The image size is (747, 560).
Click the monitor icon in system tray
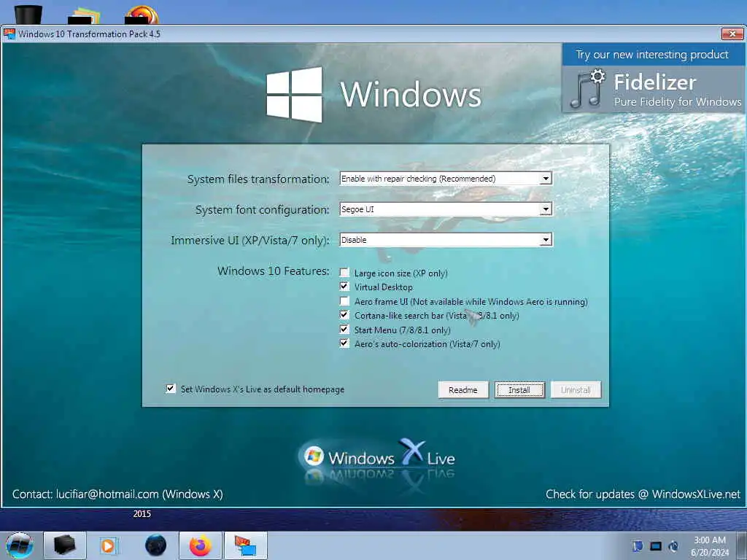point(656,546)
